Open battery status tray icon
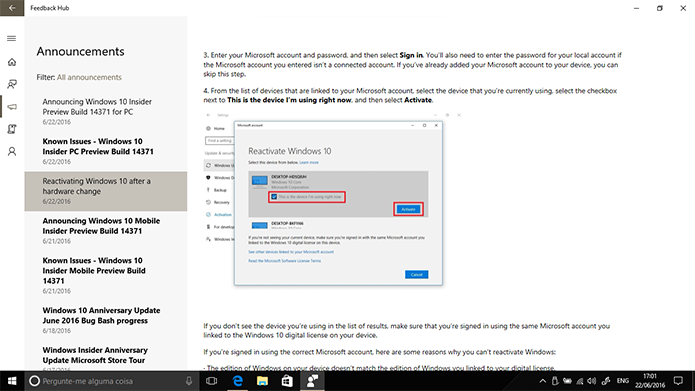 tap(567, 381)
